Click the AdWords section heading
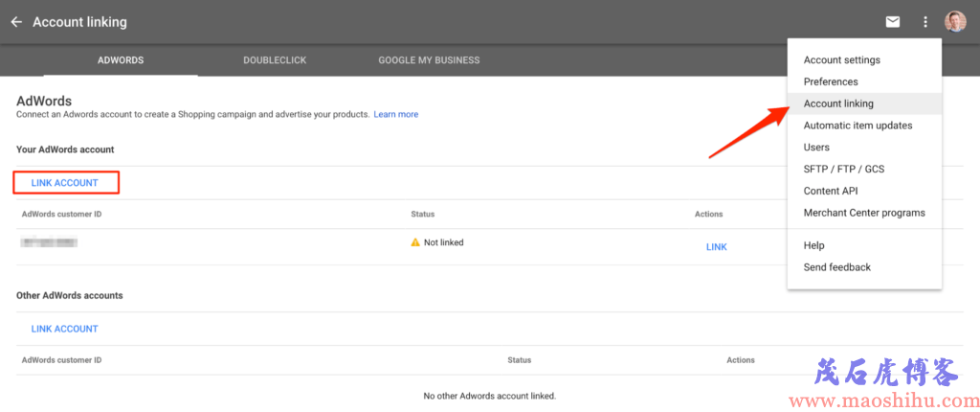The image size is (980, 412). click(x=44, y=101)
